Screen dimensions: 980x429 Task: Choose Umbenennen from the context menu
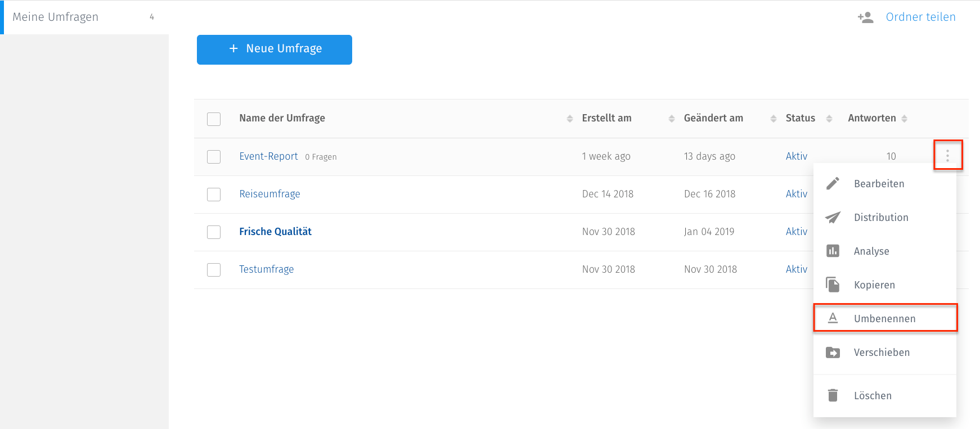click(x=884, y=319)
